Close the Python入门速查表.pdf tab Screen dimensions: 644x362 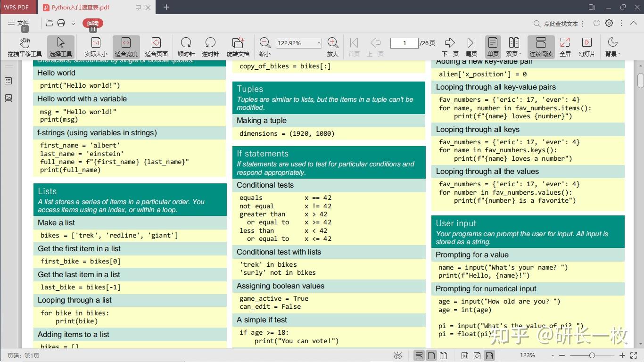[149, 8]
